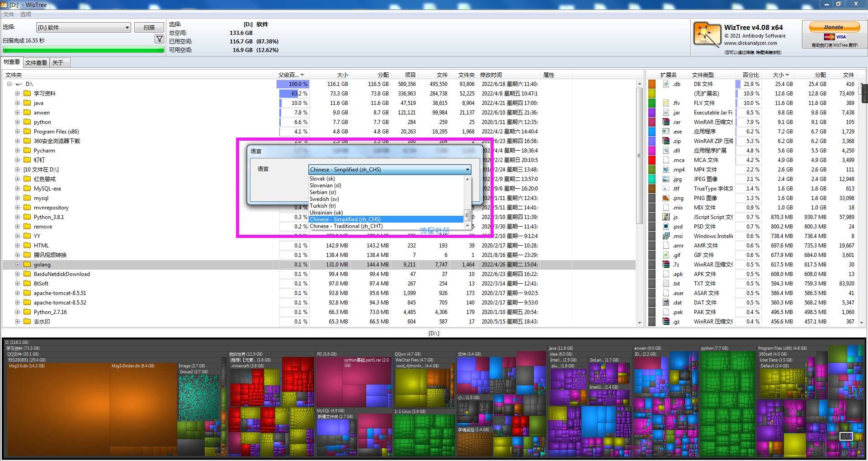
Task: Click the golang folder icon
Action: 27,265
